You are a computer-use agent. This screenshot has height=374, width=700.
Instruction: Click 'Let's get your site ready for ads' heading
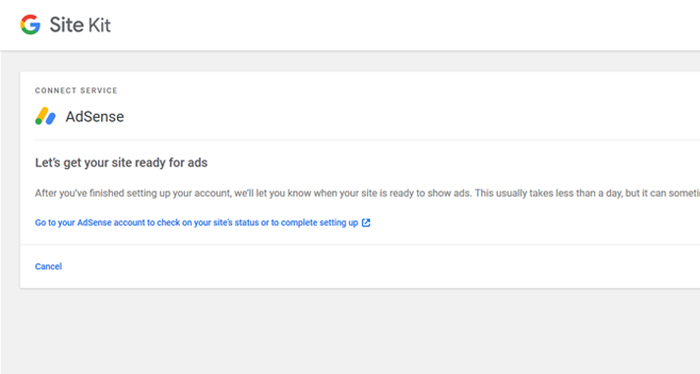coord(121,162)
